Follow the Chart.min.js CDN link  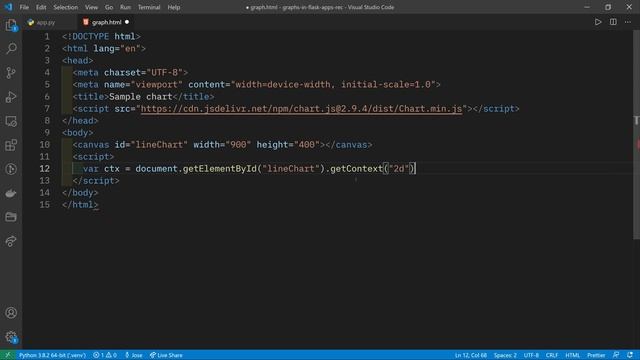coord(301,109)
